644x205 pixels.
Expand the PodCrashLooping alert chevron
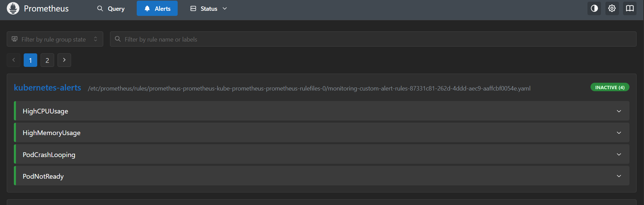point(619,154)
